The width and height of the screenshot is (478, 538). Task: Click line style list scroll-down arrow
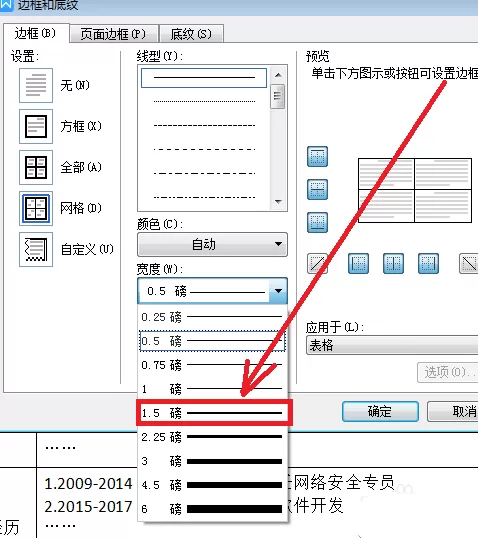coord(278,202)
